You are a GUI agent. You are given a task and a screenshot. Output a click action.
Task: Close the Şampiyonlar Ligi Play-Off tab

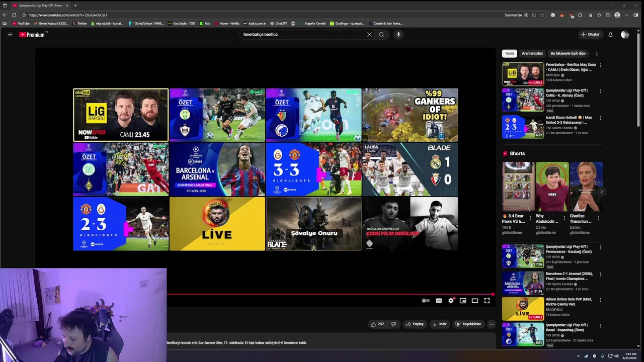click(x=67, y=6)
